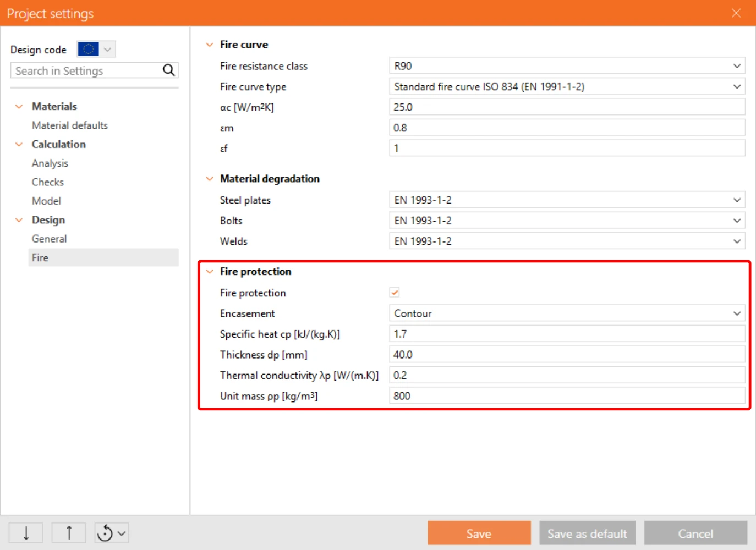Click the EU flag design code icon

tap(88, 49)
